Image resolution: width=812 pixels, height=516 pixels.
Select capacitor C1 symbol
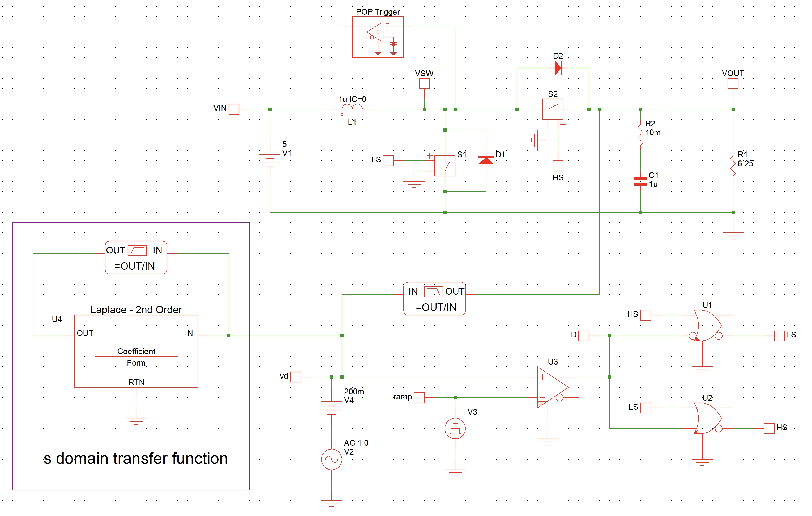tap(640, 181)
